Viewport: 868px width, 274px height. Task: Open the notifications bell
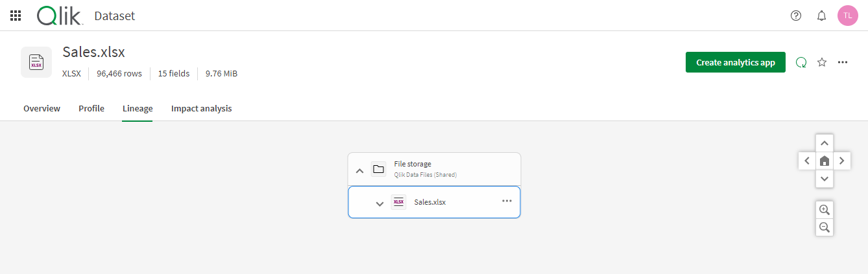821,16
